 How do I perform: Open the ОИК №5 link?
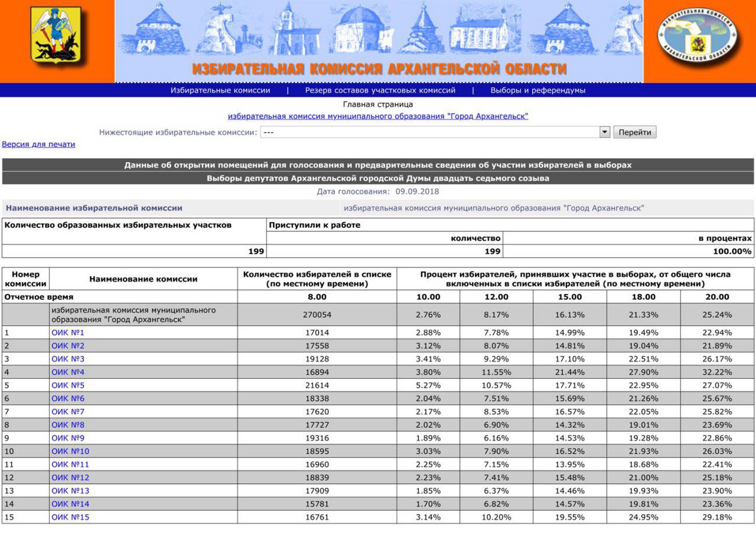(x=68, y=385)
